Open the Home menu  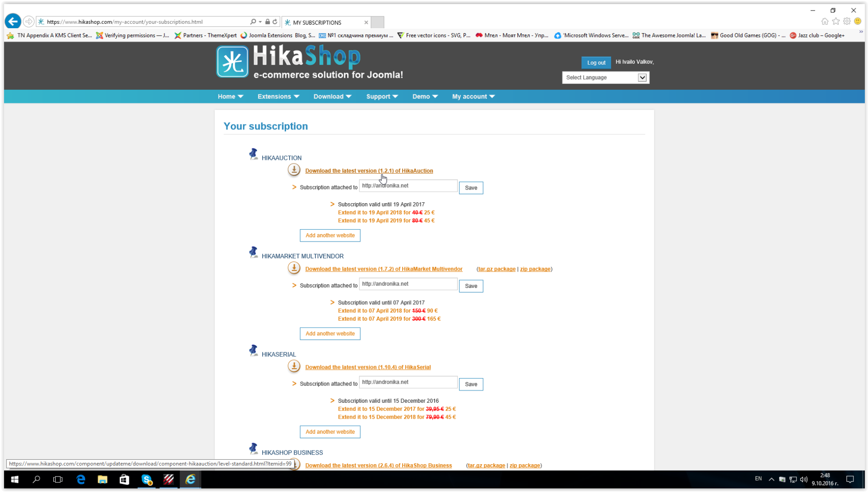click(230, 97)
